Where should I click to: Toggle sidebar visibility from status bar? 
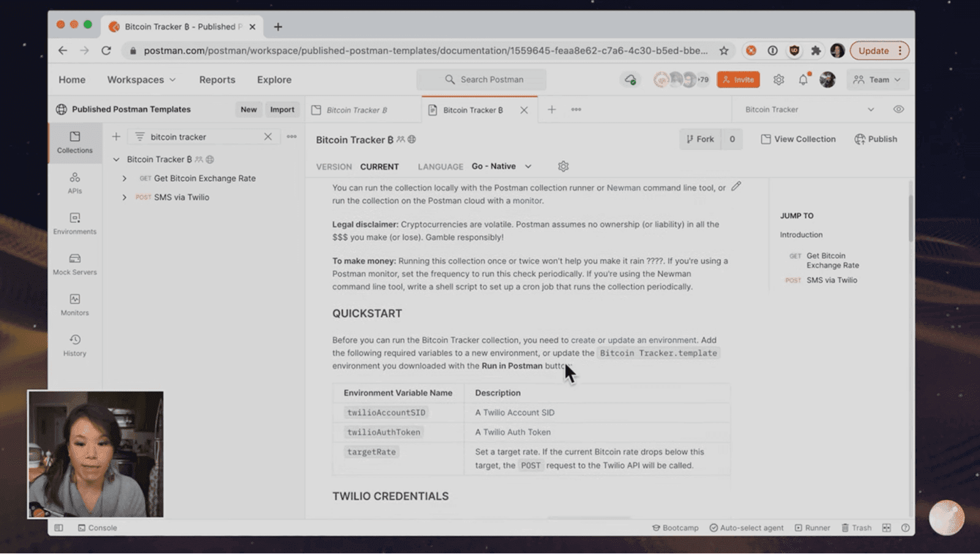point(59,528)
